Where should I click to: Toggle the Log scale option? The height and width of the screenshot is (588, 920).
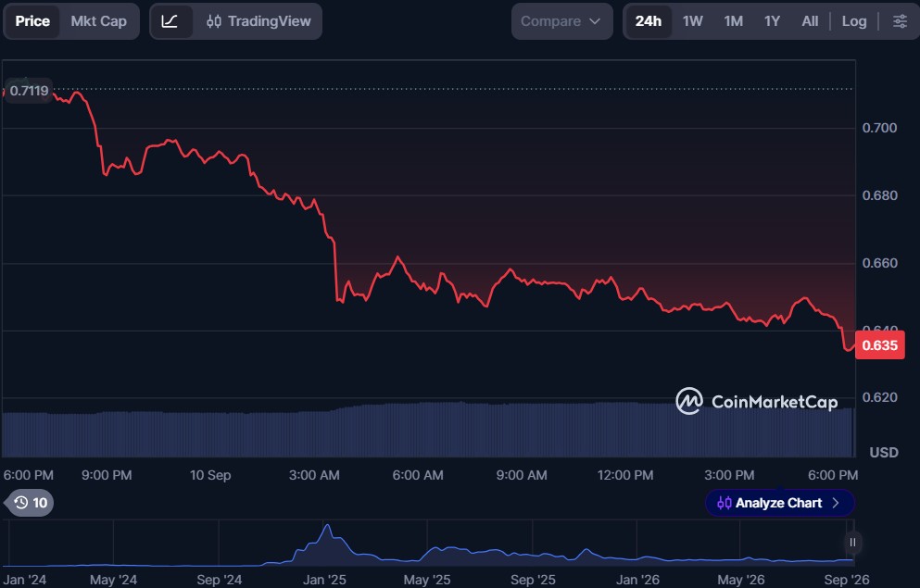point(853,21)
